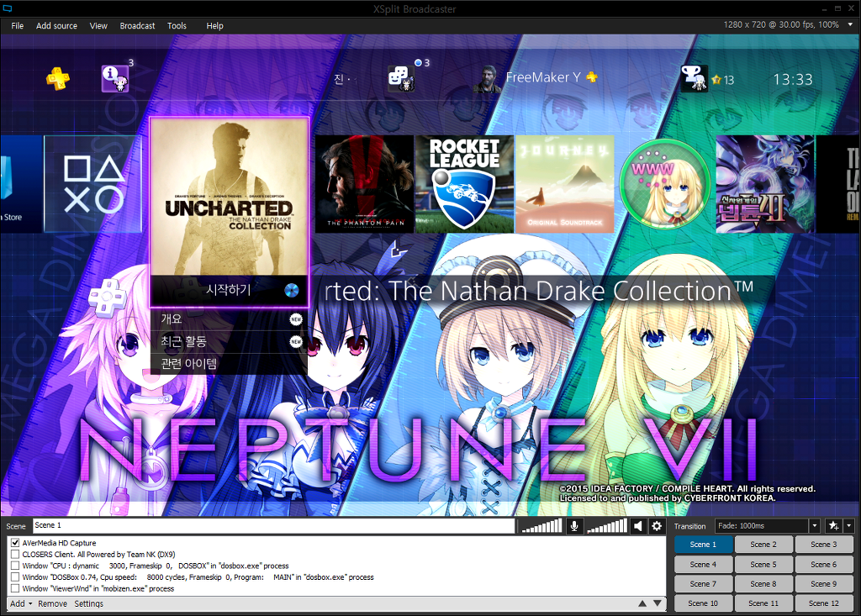Viewport: 861px width, 616px height.
Task: Open the resolution and fps dropdown arrow
Action: 850,24
